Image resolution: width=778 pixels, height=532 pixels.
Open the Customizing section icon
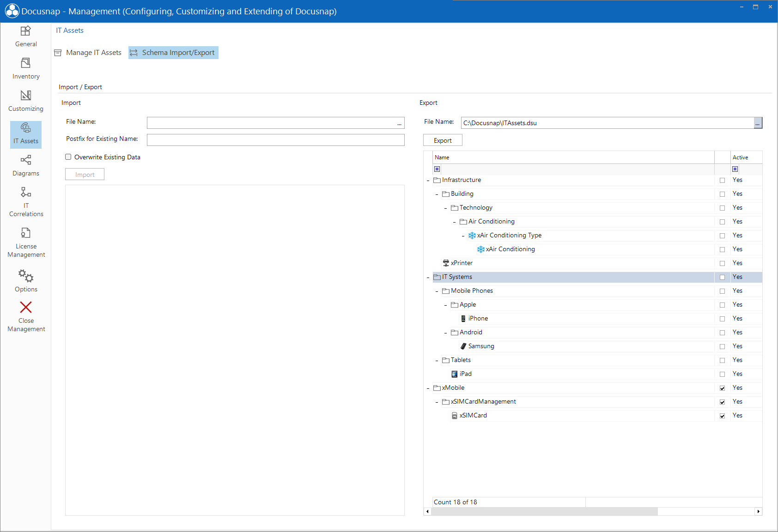(x=26, y=95)
